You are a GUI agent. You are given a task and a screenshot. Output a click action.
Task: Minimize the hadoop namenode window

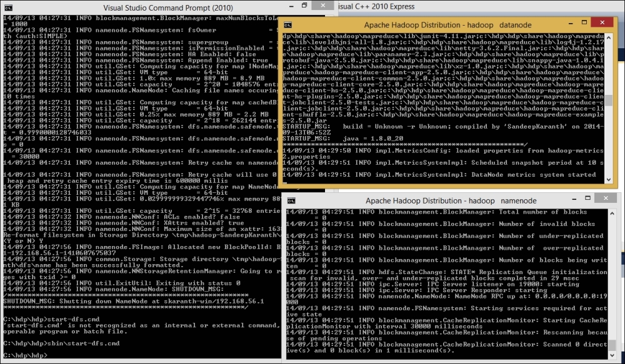coord(574,199)
